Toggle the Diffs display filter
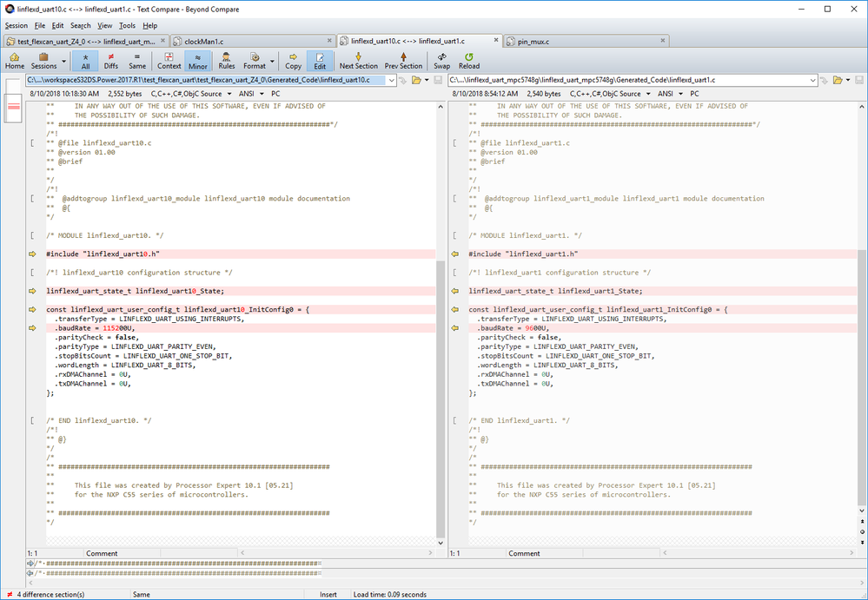868x600 pixels. point(110,61)
